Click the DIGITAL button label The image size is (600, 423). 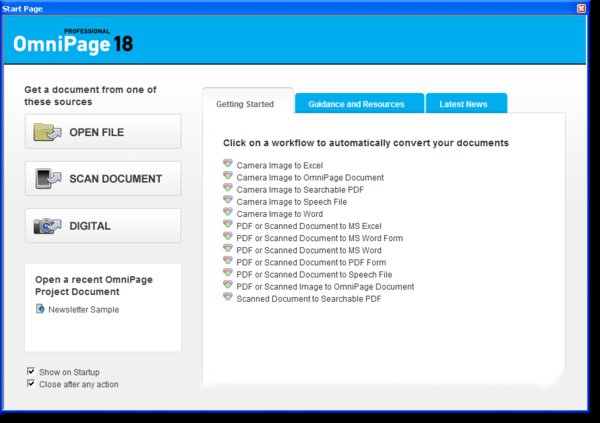point(90,226)
